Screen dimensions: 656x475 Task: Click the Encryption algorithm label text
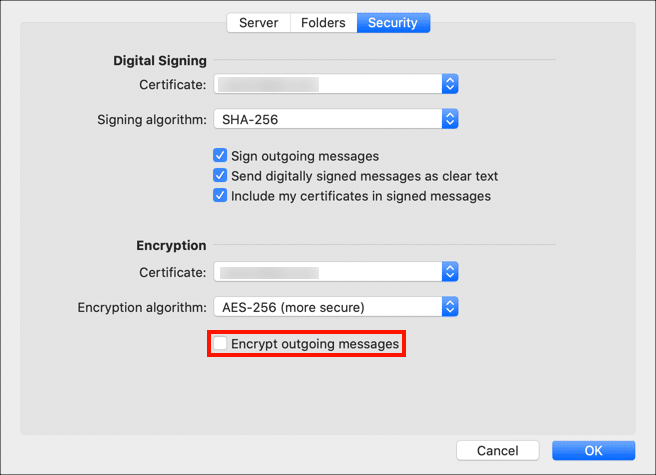(142, 307)
